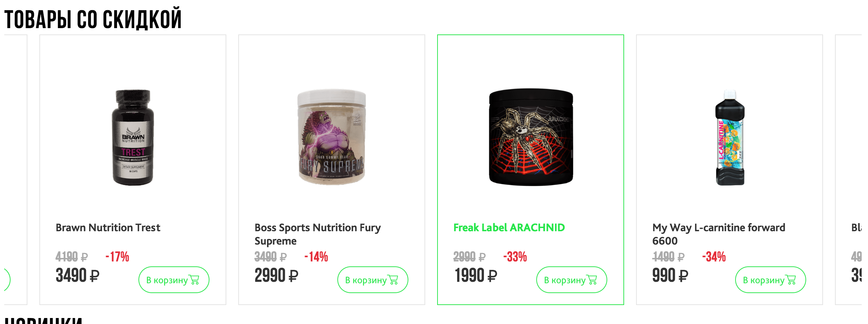Open Brawn Nutrition Trest product title
The width and height of the screenshot is (868, 324).
point(108,228)
